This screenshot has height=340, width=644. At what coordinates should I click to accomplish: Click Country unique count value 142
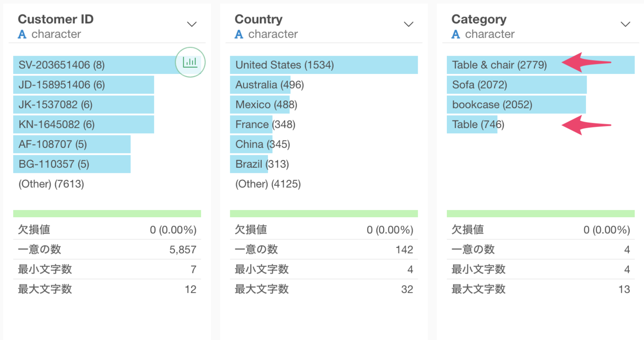404,249
